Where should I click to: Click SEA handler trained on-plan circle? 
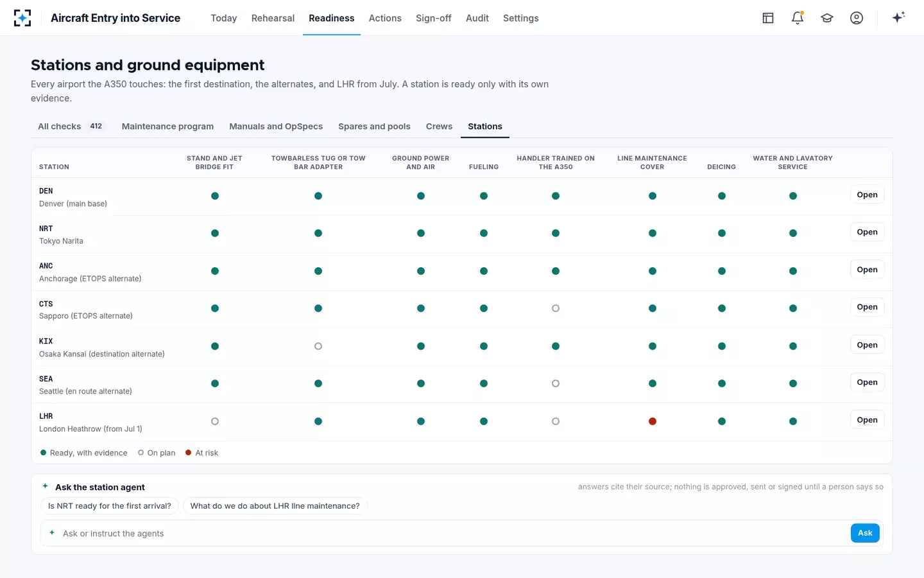(556, 383)
